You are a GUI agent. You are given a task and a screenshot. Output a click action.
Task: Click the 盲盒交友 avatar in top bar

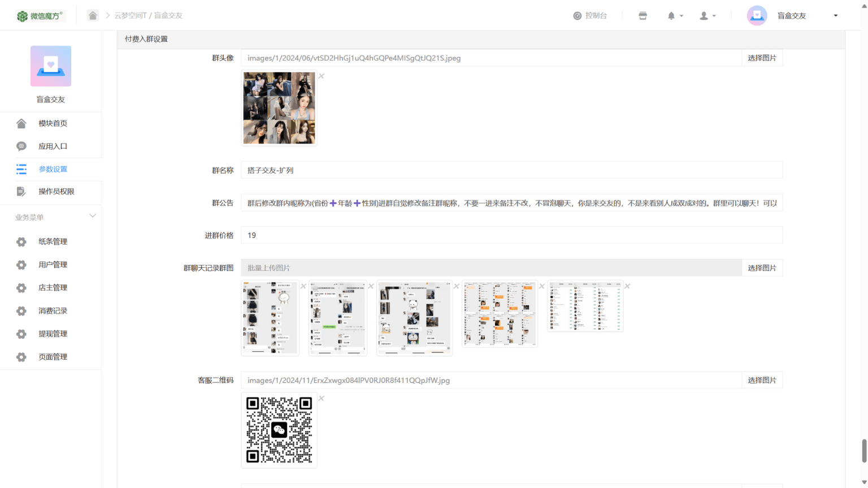(757, 15)
